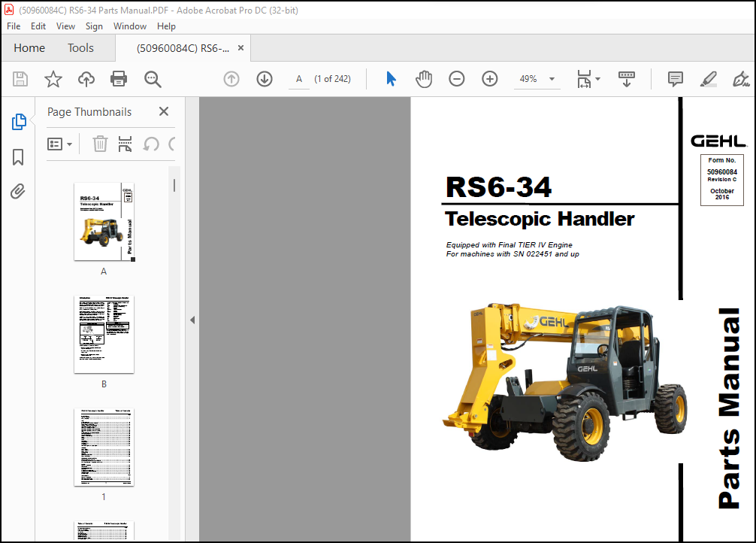Screen dimensions: 756x543
Task: Show the Page Thumbnails sidebar icon
Action: 19,122
